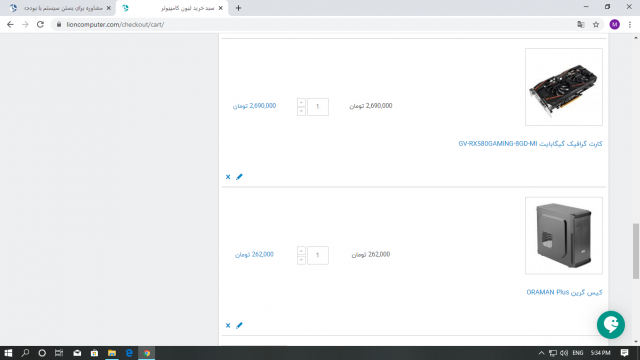Select the Lion Computer cart tab

coord(172,8)
